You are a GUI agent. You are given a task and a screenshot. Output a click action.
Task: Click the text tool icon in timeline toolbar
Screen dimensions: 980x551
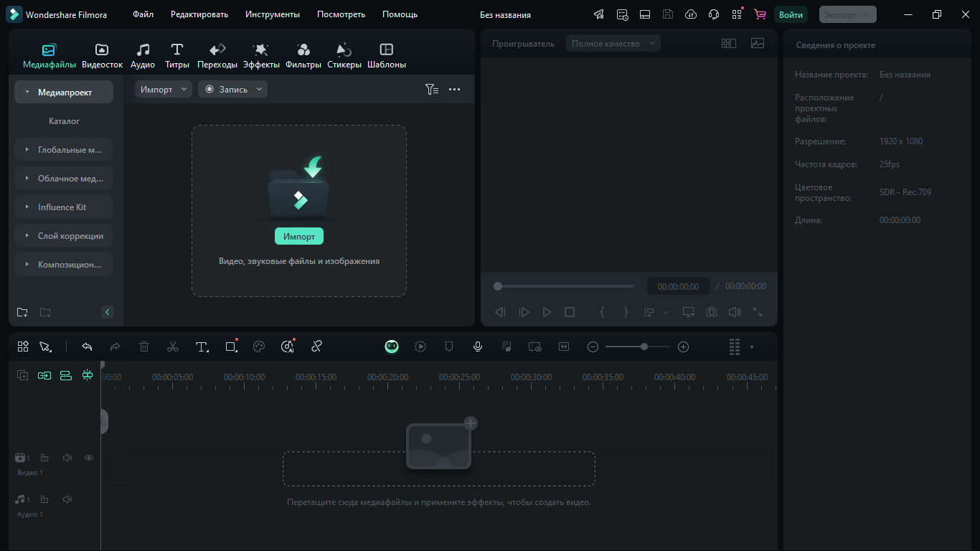[x=202, y=347]
